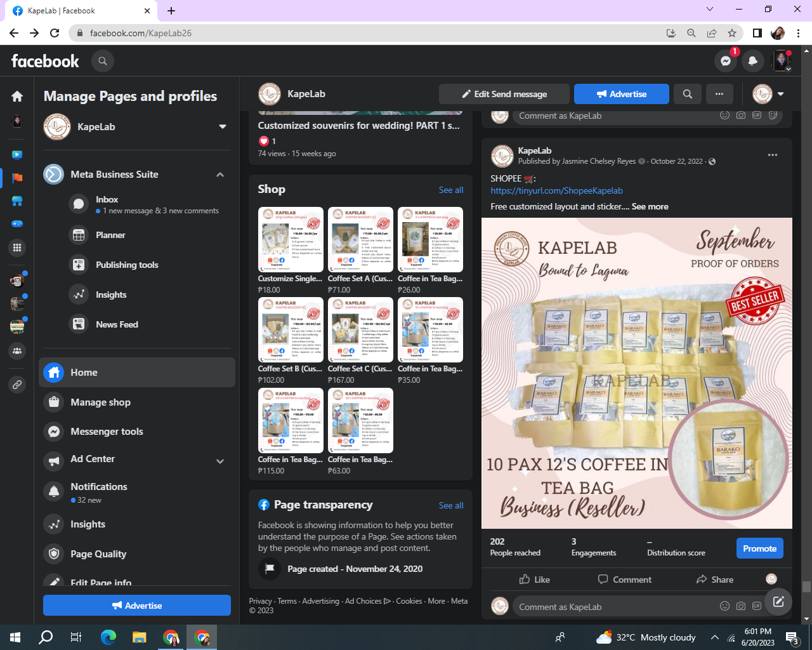Click the link chain icon in left rail
The height and width of the screenshot is (650, 812).
(17, 385)
